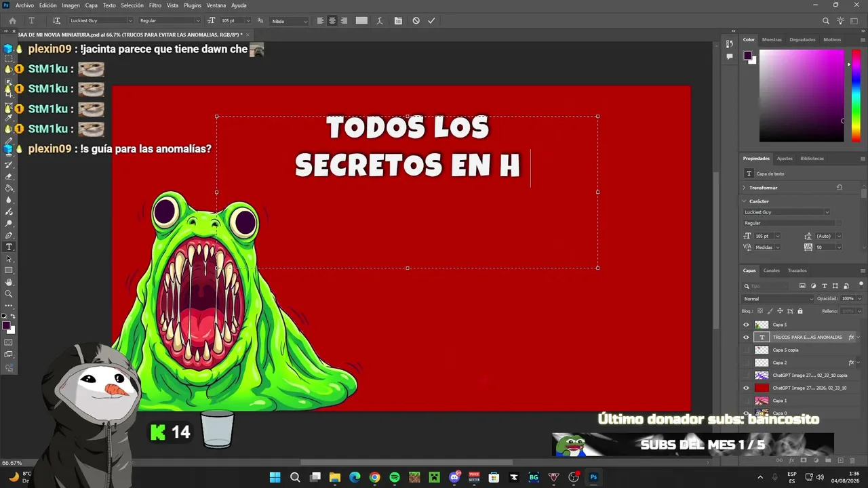
Task: Filter layers by type layers
Action: 825,286
